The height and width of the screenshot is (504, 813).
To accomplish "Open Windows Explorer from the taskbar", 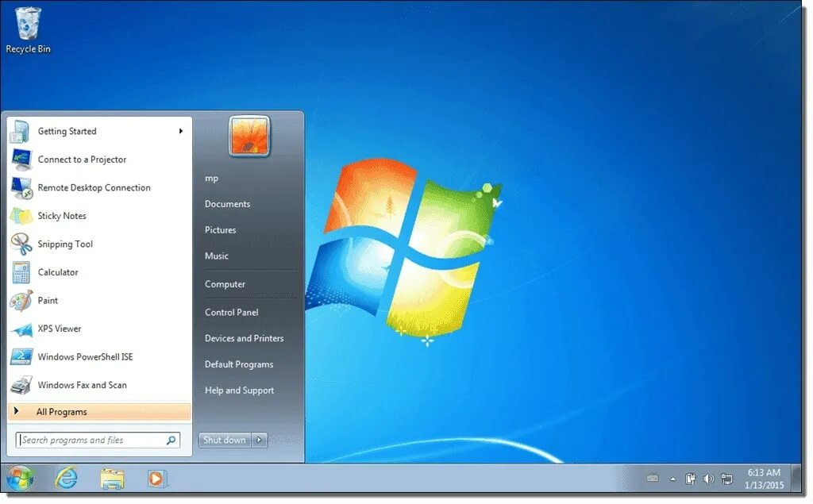I will pos(112,478).
